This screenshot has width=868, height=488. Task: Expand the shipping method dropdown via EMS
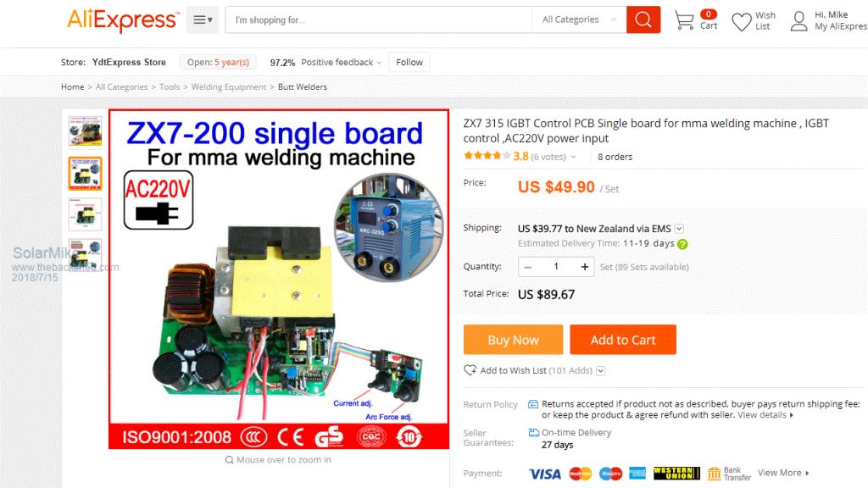[679, 229]
